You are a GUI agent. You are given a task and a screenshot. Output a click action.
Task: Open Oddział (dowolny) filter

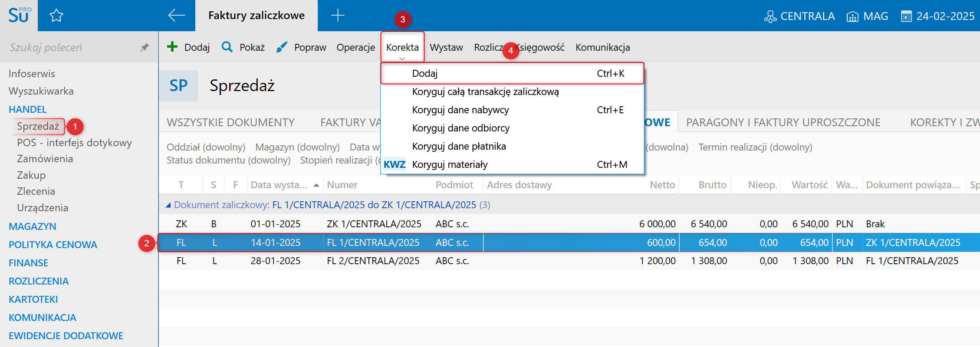206,147
